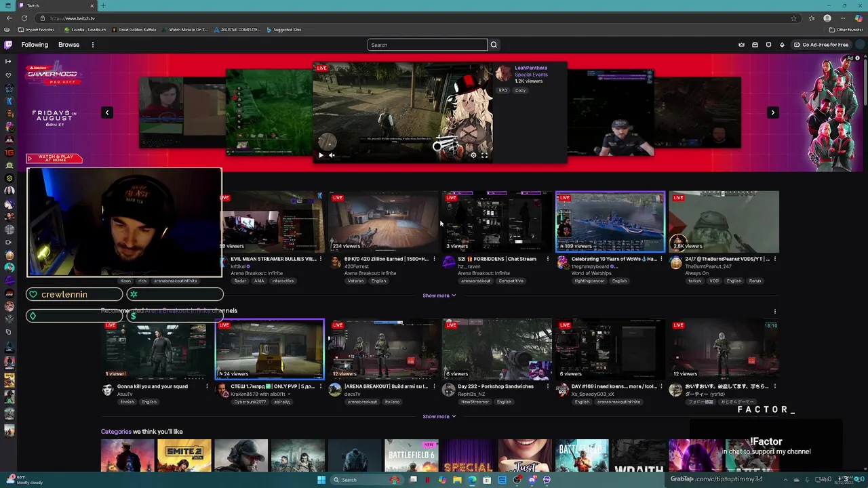Open File Explorer from taskbar
The width and height of the screenshot is (868, 488).
pos(457,480)
